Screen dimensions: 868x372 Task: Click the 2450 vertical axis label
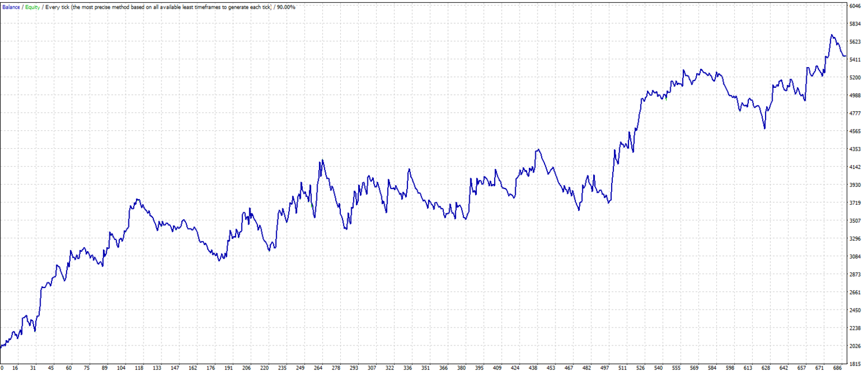(x=855, y=310)
